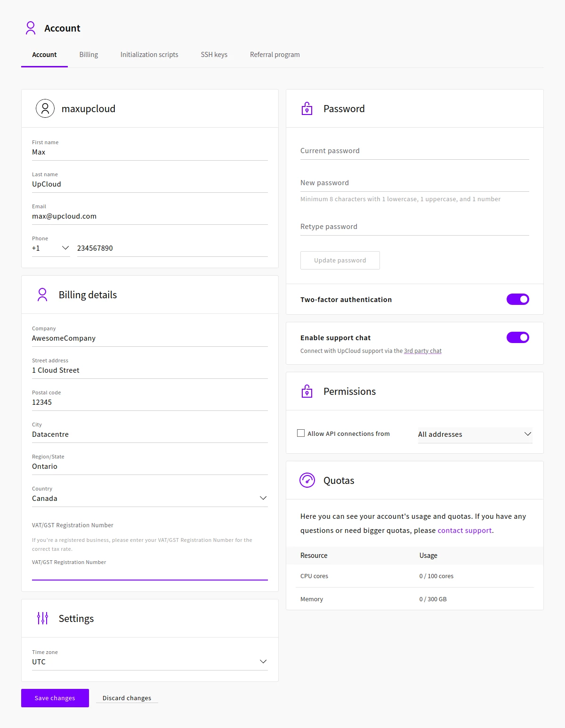Screen dimensions: 565x728
Task: Open the All addresses dropdown
Action: 475,434
